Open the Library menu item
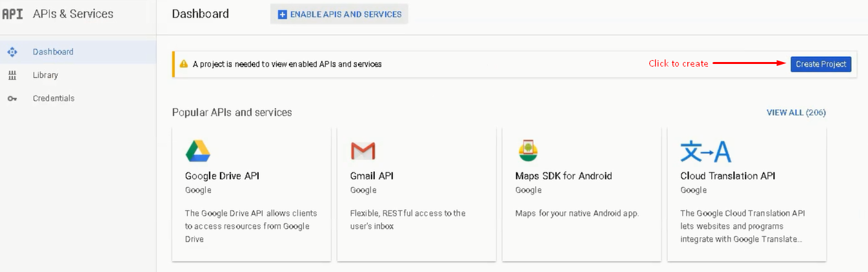 [x=78, y=76]
